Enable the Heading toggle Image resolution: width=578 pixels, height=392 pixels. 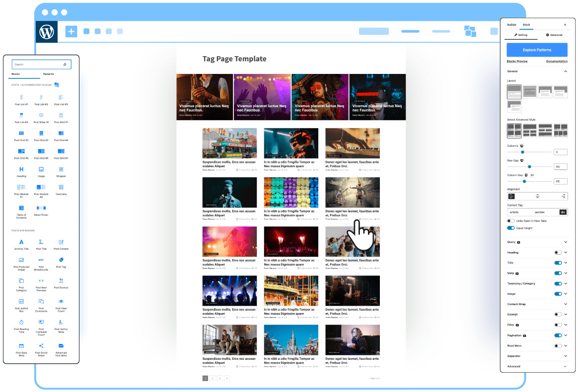tap(558, 253)
